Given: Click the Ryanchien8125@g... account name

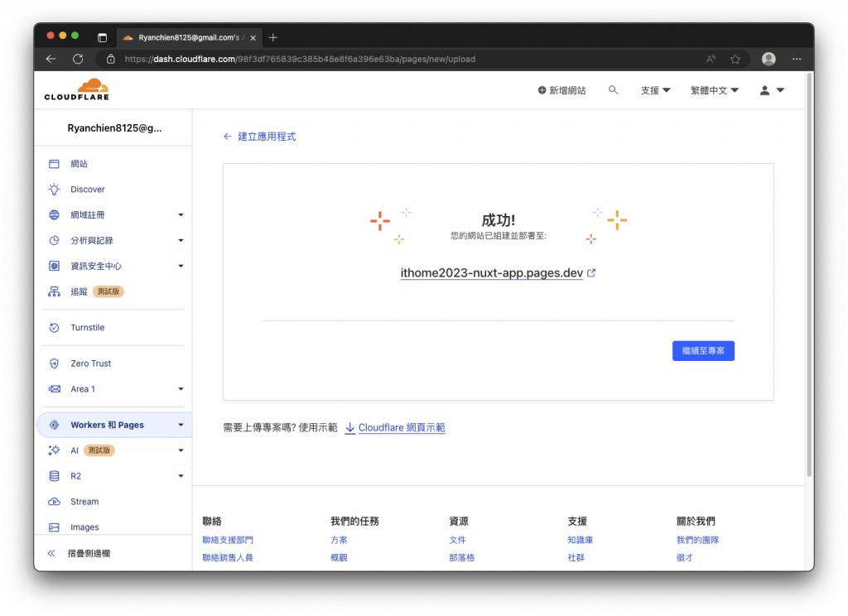Looking at the screenshot, I should [x=114, y=128].
